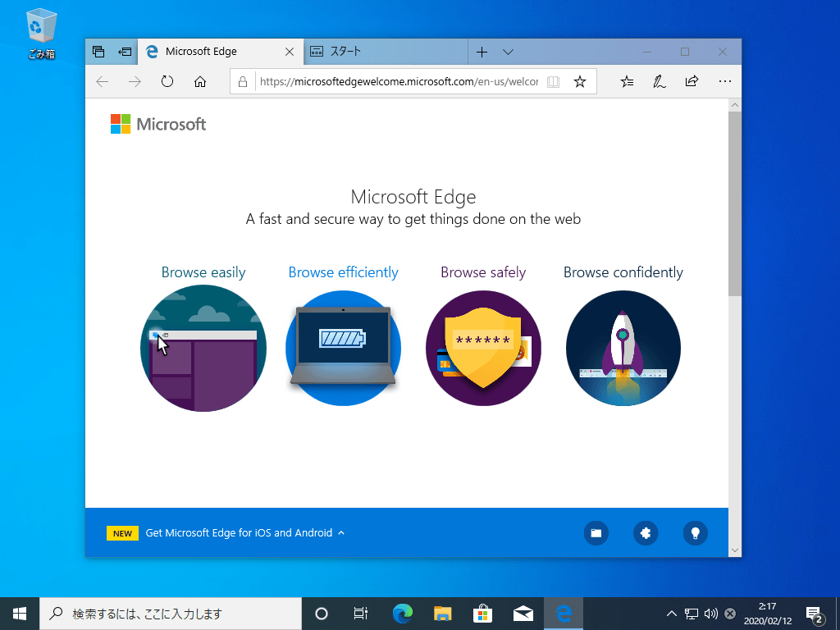Select the rocket illustration
Screen dimensions: 840x630
click(x=623, y=348)
